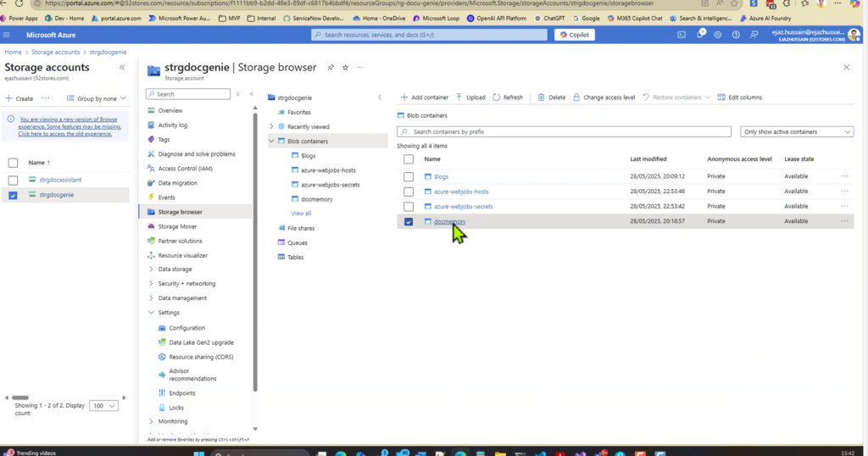Viewport: 868px width, 456px height.
Task: Open the help question mark icon
Action: tap(736, 35)
